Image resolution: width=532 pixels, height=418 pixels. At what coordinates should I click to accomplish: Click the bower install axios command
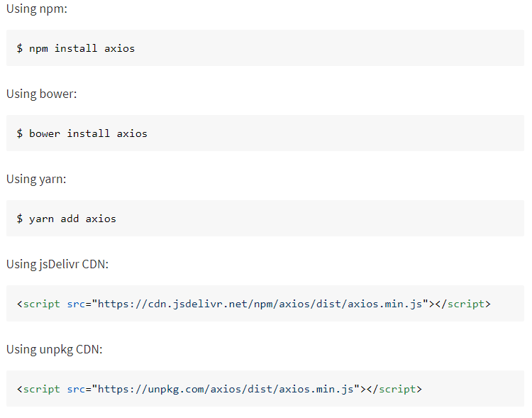click(82, 133)
